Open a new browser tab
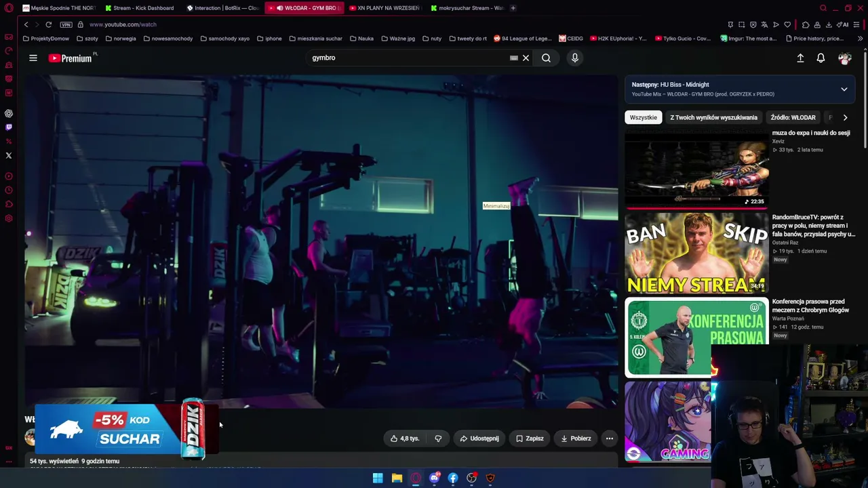 [x=513, y=8]
